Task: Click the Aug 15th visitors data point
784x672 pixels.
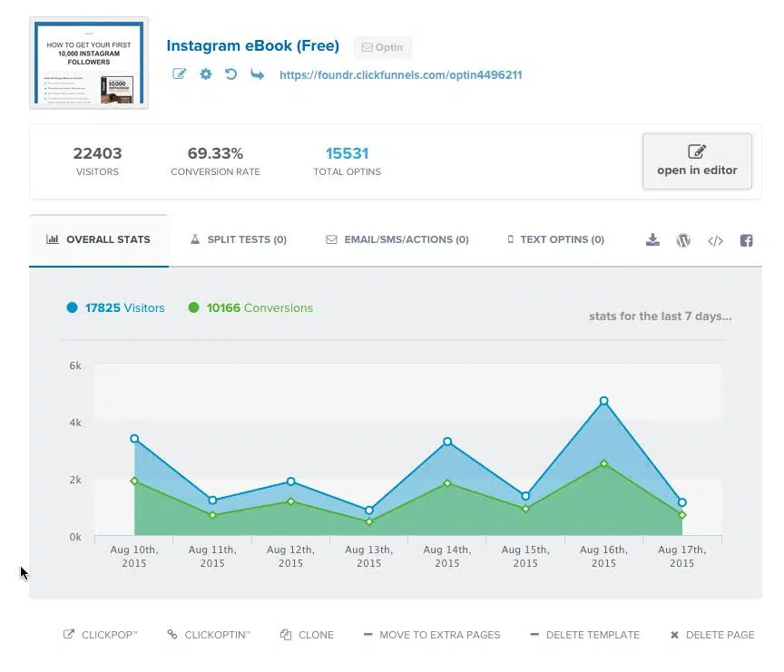Action: click(x=525, y=496)
